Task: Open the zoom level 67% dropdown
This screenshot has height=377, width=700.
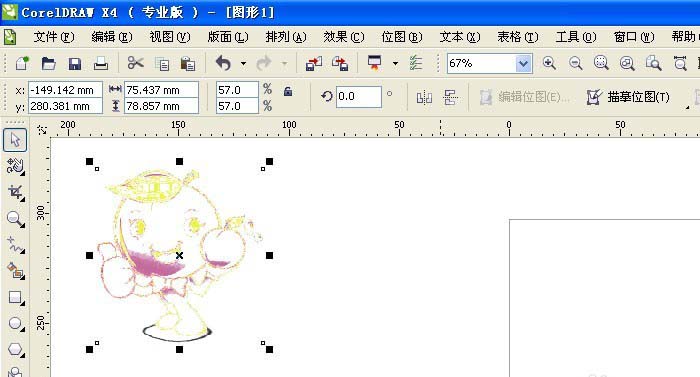Action: pyautogui.click(x=523, y=64)
